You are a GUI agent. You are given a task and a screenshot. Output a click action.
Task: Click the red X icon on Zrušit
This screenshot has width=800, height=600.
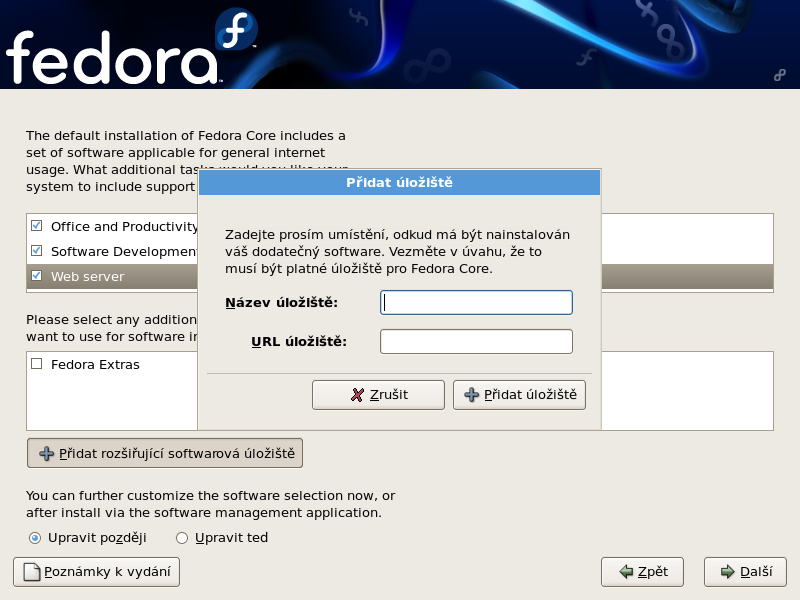point(358,394)
